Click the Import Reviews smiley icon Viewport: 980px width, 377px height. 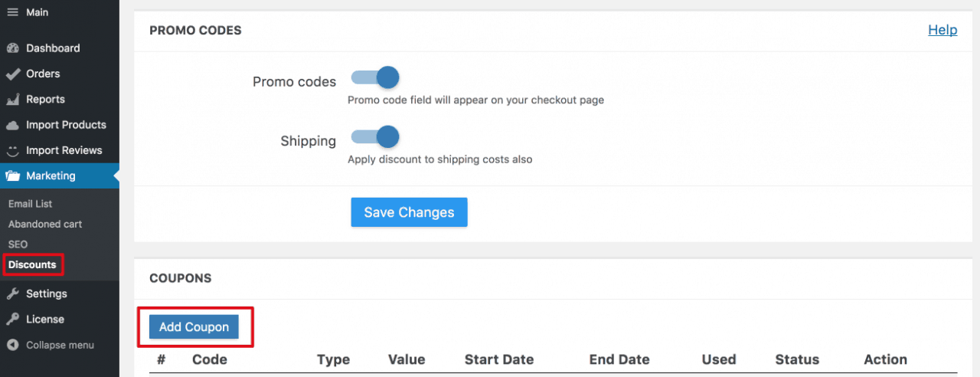(x=12, y=150)
